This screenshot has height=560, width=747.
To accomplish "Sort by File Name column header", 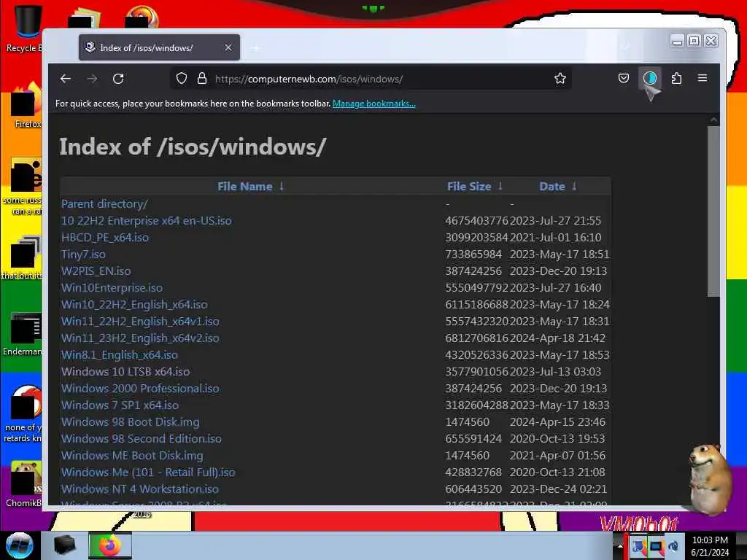I will [245, 186].
